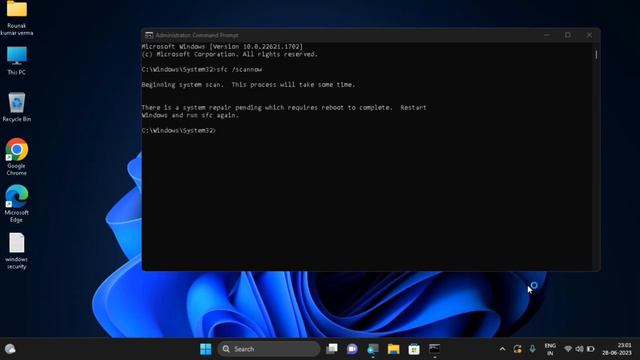640x360 pixels.
Task: Open the Windows Start menu
Action: [206, 349]
